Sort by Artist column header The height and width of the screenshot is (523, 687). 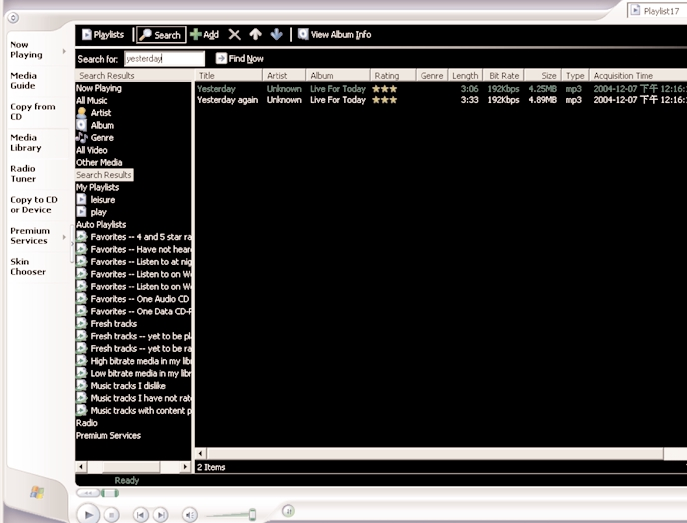click(283, 75)
